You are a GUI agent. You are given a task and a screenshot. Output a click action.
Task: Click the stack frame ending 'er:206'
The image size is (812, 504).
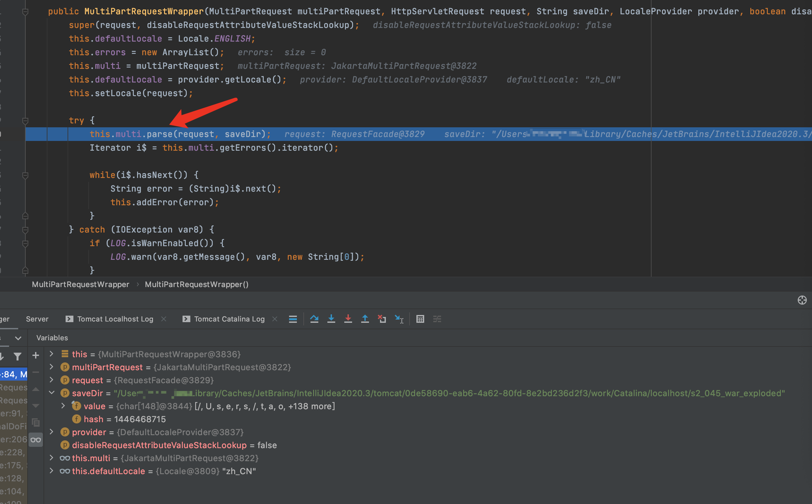click(x=14, y=439)
